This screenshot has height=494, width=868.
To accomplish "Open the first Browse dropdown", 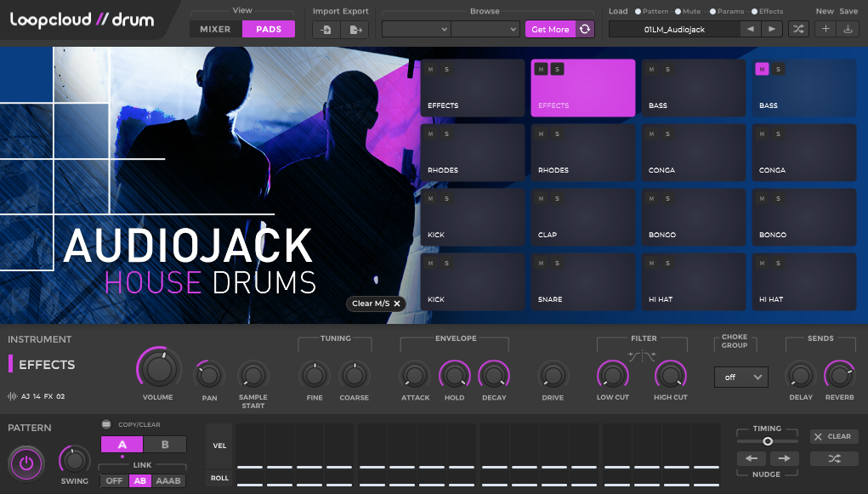I will (417, 30).
